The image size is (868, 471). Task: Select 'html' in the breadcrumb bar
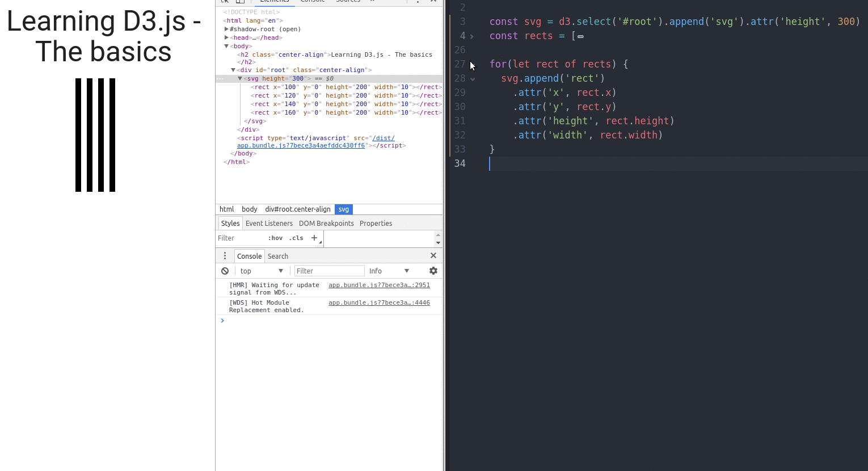pos(226,209)
